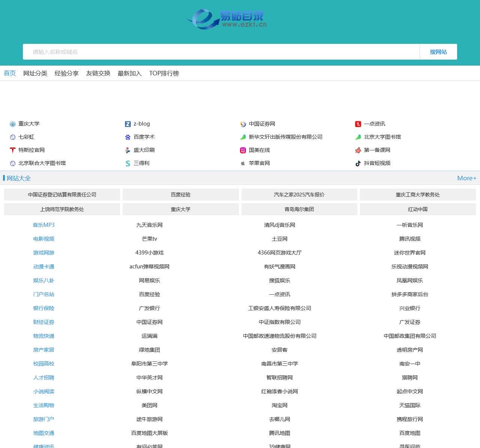Open the 百度地图大屏版 link
The width and height of the screenshot is (480, 448).
(x=149, y=433)
